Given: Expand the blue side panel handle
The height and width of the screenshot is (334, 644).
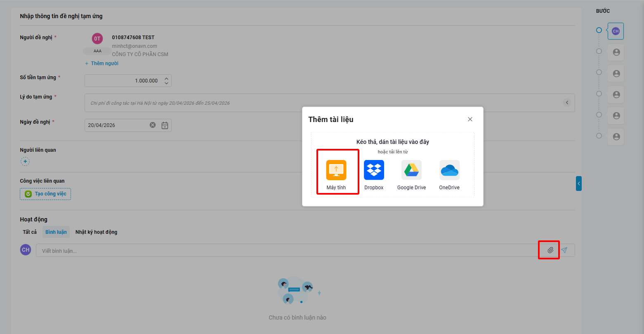Looking at the screenshot, I should (578, 183).
